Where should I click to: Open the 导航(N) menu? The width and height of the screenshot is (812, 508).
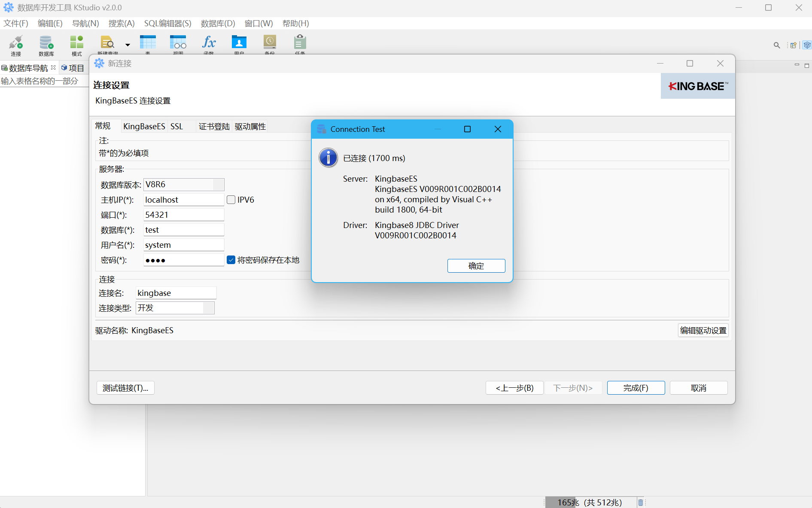pos(85,23)
